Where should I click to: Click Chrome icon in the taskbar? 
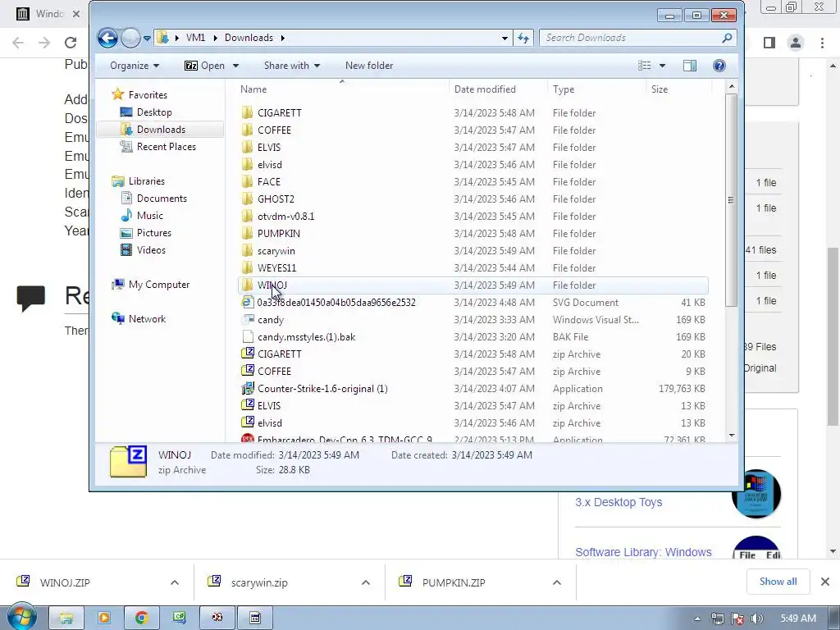tap(141, 618)
